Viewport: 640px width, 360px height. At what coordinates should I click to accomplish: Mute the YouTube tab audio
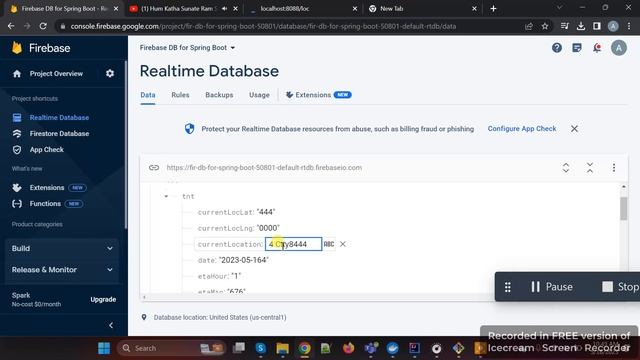pyautogui.click(x=224, y=9)
